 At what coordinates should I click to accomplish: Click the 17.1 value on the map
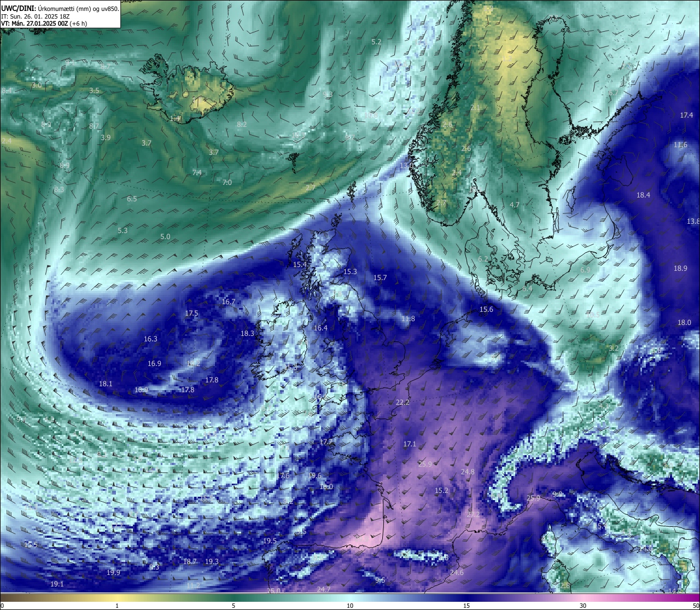[x=410, y=444]
